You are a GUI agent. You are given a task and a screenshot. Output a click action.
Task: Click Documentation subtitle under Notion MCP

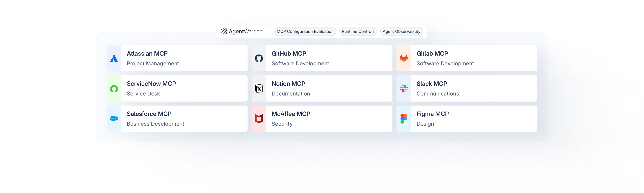[x=291, y=94]
